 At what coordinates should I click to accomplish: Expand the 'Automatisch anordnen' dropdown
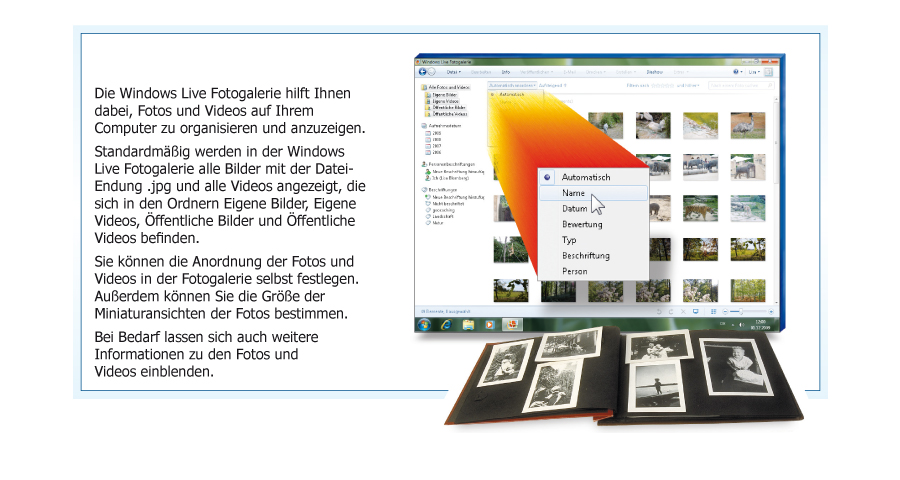pos(513,87)
